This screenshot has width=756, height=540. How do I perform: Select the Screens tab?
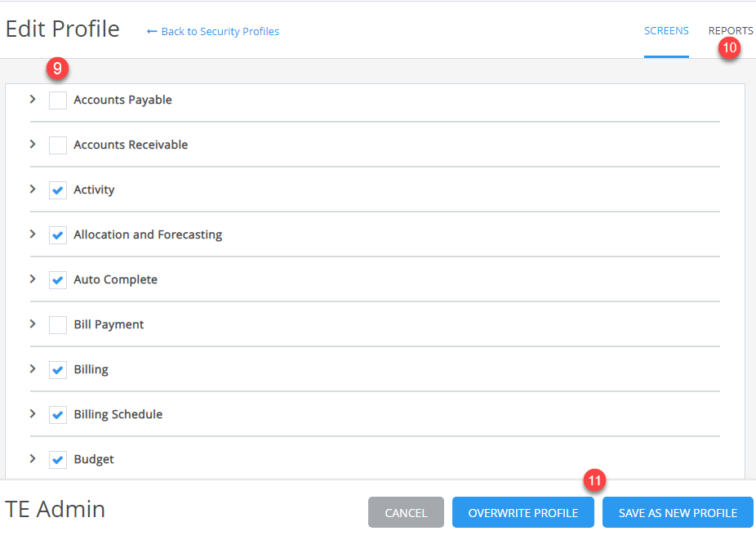pos(666,31)
